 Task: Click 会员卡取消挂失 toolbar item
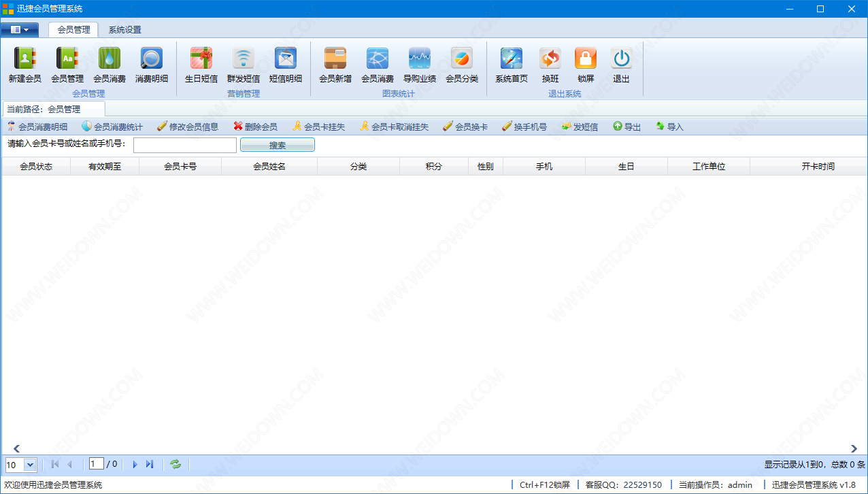[x=395, y=127]
